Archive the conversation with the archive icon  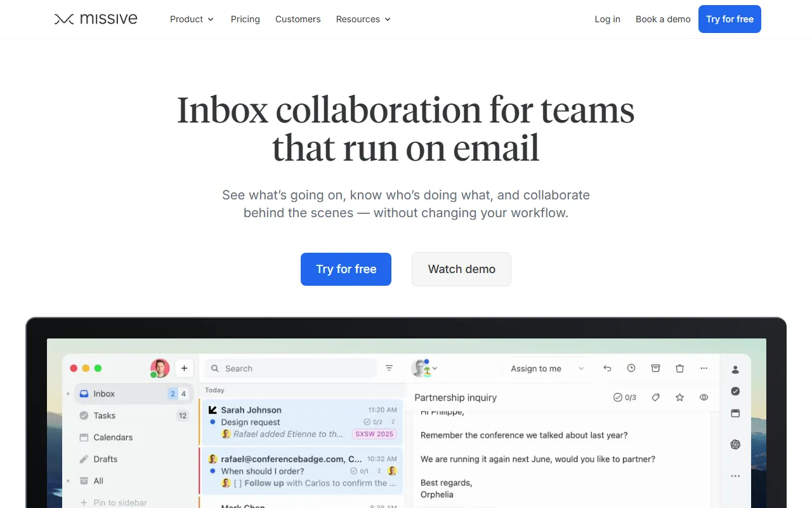point(655,368)
